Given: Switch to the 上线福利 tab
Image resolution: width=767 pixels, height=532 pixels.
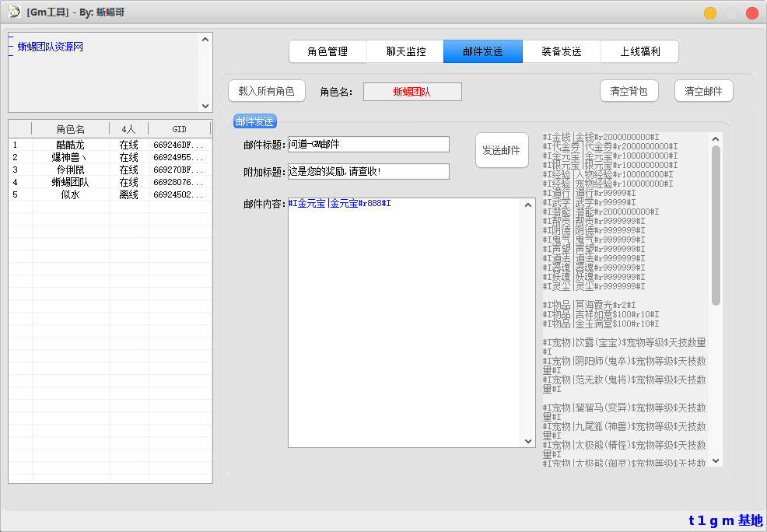Looking at the screenshot, I should tap(640, 51).
